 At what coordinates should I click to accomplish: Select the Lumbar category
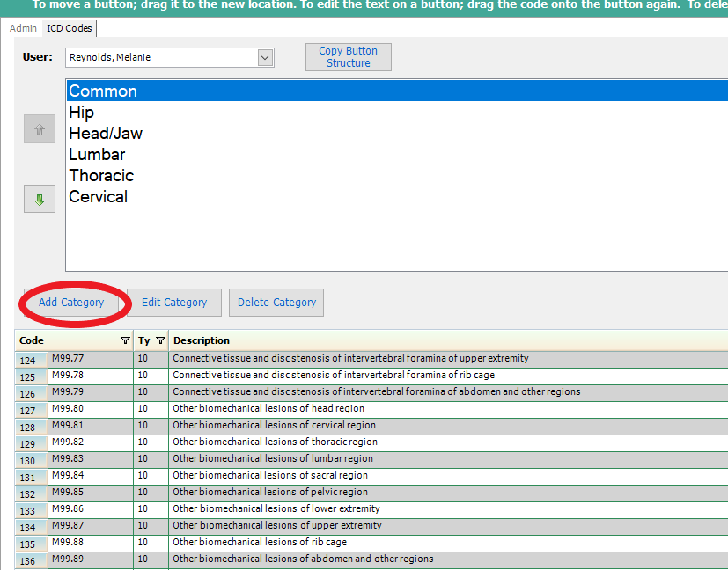97,155
